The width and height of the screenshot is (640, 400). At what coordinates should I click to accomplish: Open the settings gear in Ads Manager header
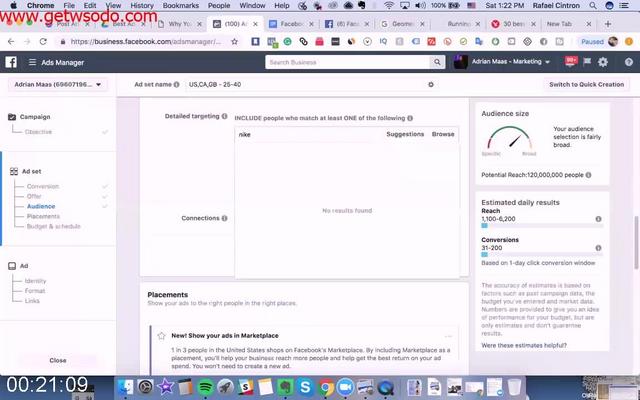point(603,62)
